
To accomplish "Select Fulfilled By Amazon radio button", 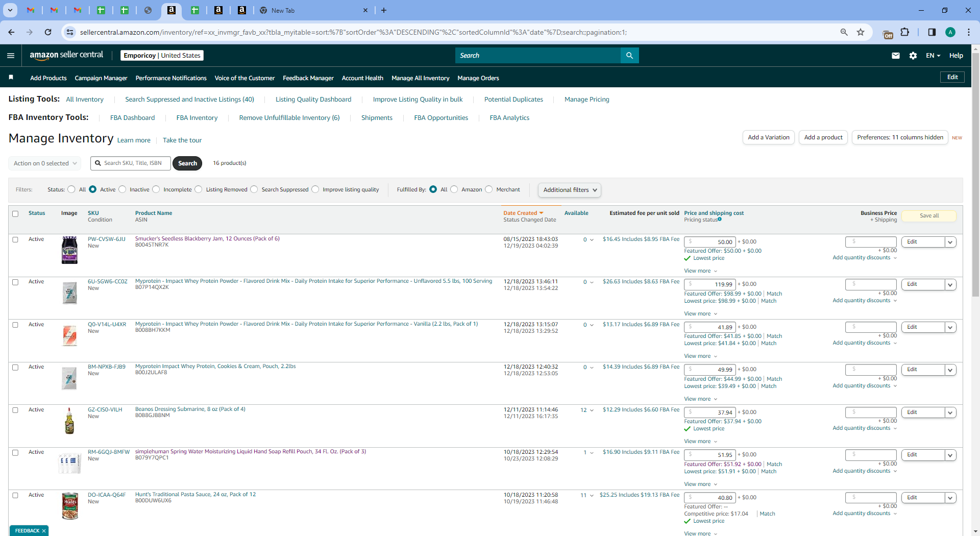I will pos(454,189).
